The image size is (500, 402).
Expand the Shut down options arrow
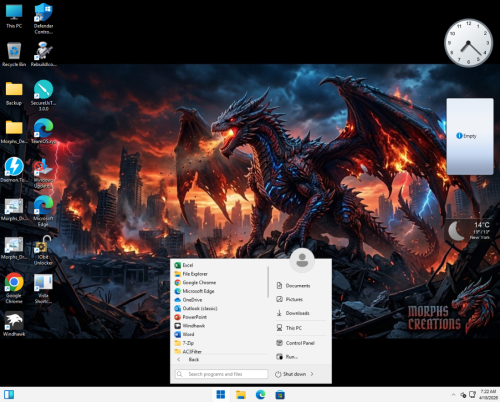pyautogui.click(x=312, y=374)
